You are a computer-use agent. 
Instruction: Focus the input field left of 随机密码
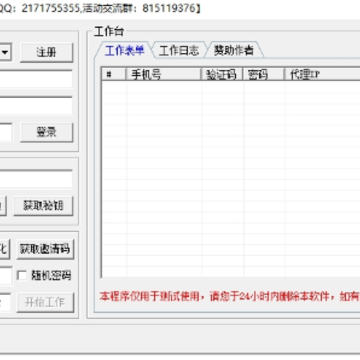(x=6, y=276)
